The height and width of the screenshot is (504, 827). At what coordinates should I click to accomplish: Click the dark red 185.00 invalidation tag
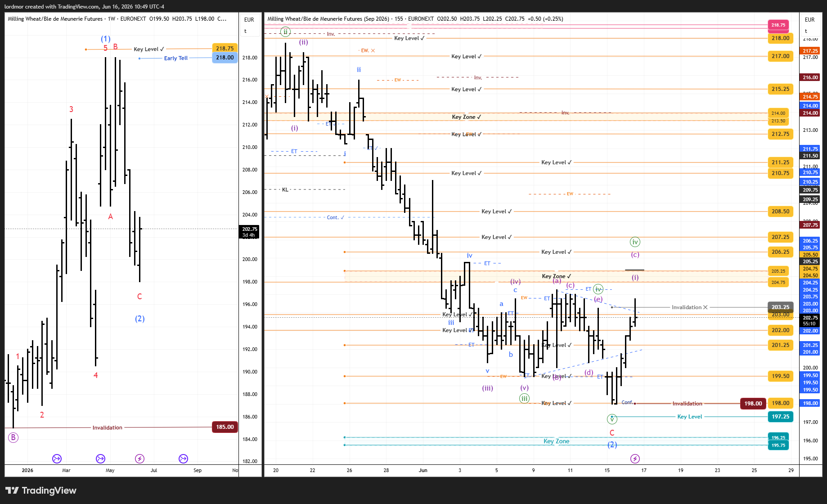[225, 427]
